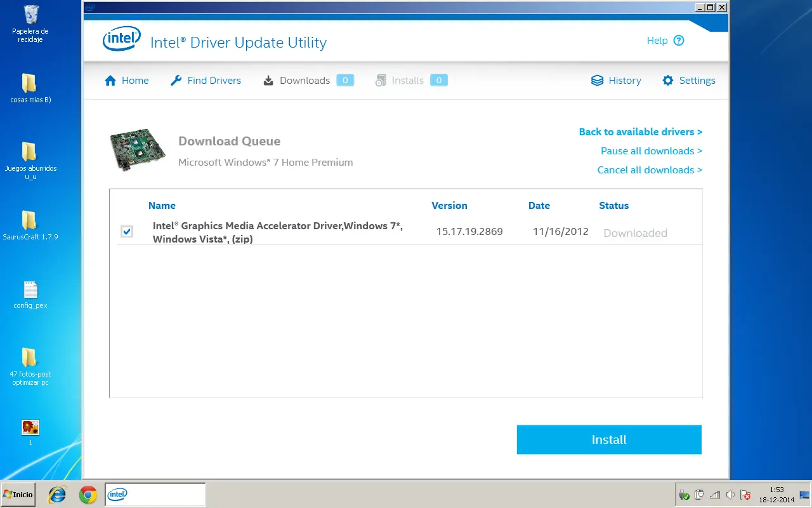The height and width of the screenshot is (508, 812).
Task: Click Cancel all downloads link
Action: 650,170
